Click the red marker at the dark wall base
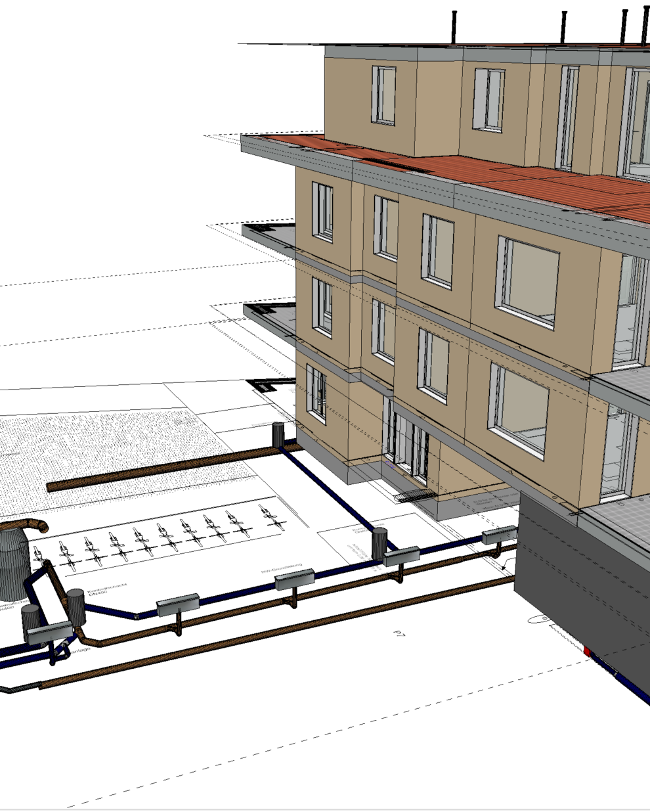 click(588, 652)
